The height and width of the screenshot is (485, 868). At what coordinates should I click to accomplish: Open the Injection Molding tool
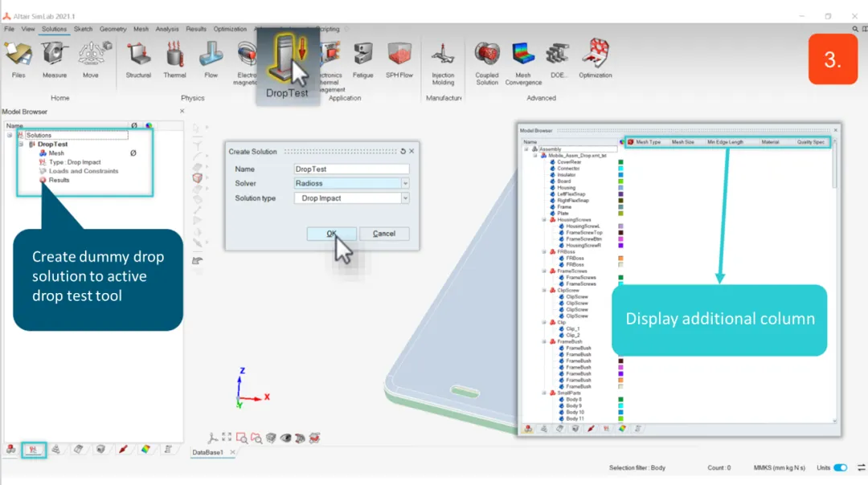pyautogui.click(x=443, y=61)
